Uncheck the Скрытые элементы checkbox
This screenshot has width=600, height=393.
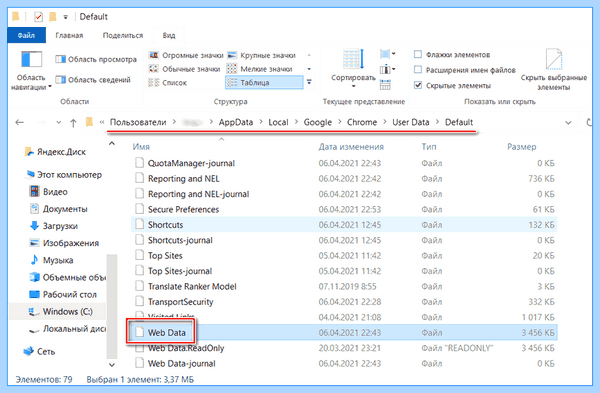coord(418,85)
